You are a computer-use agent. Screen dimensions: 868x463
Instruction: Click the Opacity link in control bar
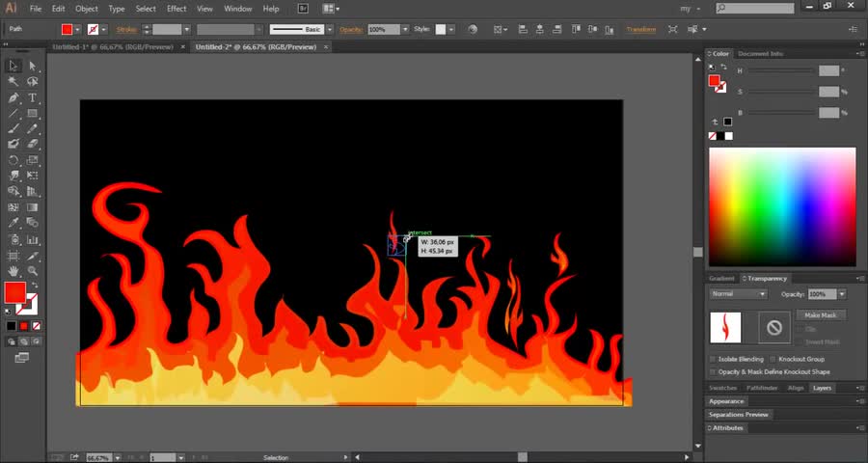click(x=351, y=29)
